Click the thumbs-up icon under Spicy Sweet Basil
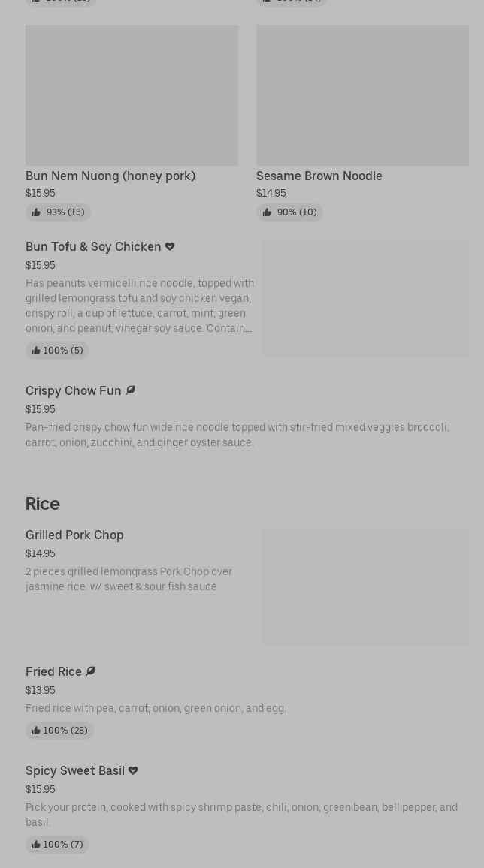Screen dimensions: 484x868 (x=36, y=845)
